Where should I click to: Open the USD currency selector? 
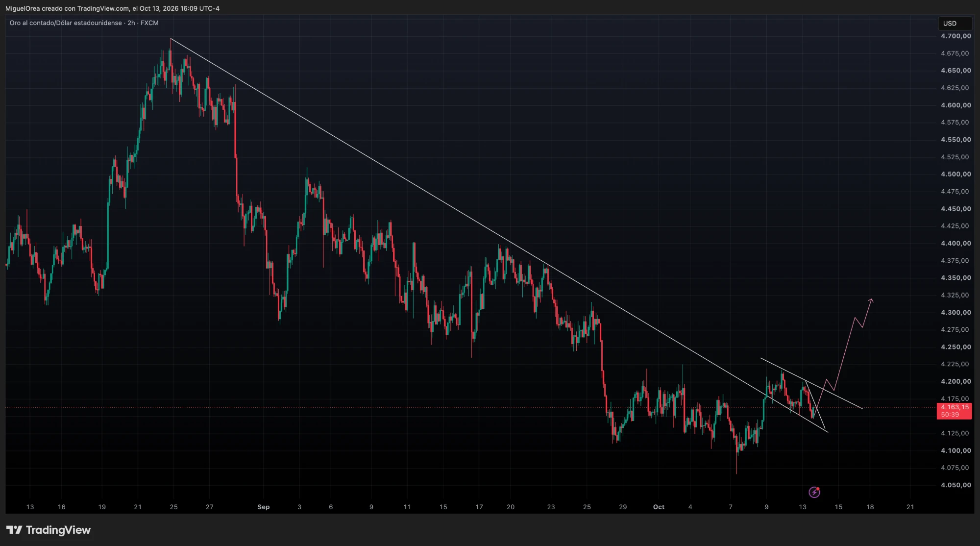tap(955, 23)
